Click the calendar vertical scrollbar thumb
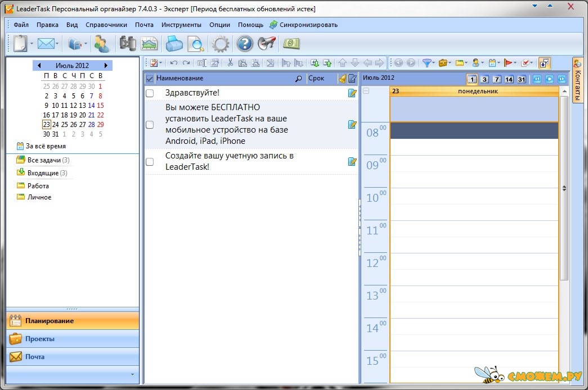The height and width of the screenshot is (390, 588). tap(564, 188)
